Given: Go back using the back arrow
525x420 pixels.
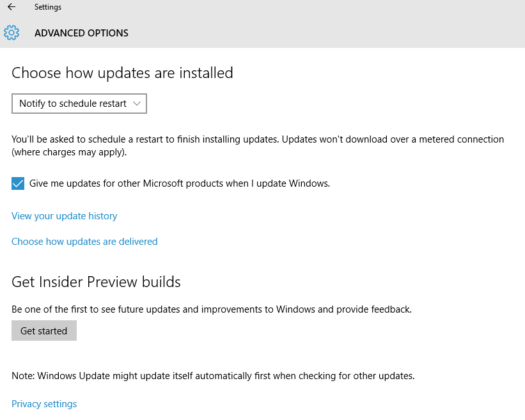Looking at the screenshot, I should click(12, 8).
